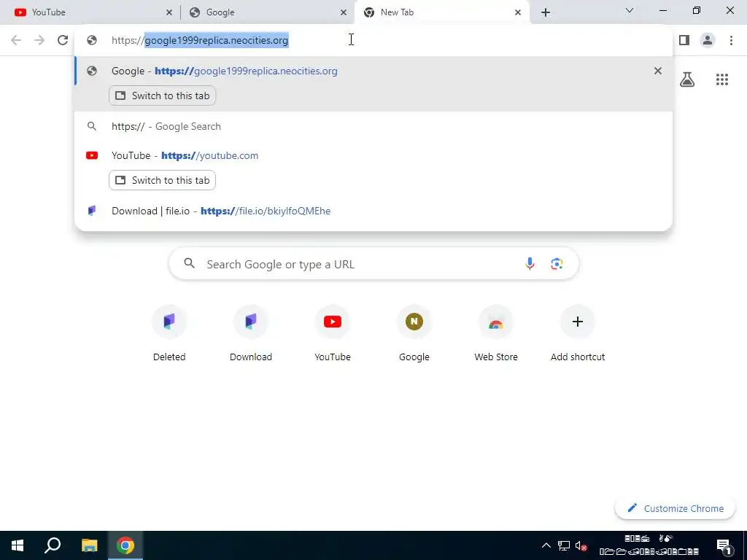Show hidden system tray icons
Viewport: 747px width, 560px height.
[x=546, y=545]
